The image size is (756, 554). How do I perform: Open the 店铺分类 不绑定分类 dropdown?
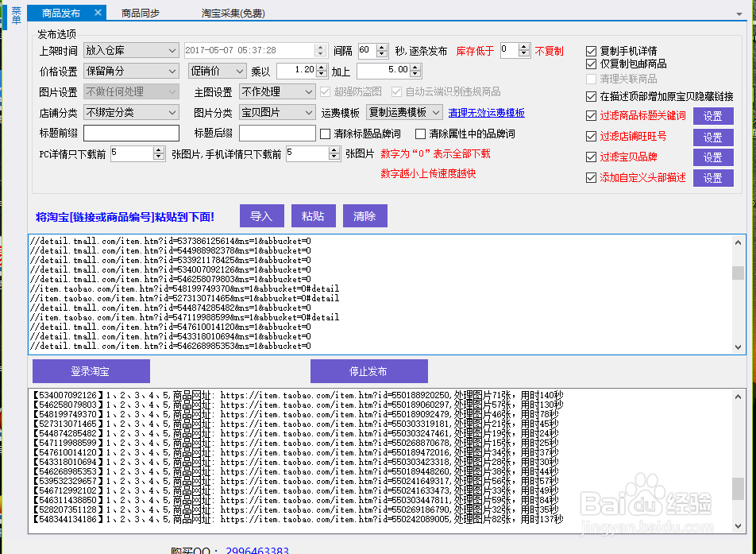pos(131,112)
